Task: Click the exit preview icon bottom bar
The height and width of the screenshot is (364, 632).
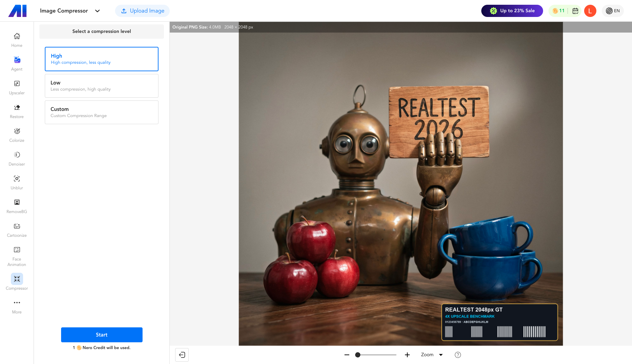Action: (182, 355)
